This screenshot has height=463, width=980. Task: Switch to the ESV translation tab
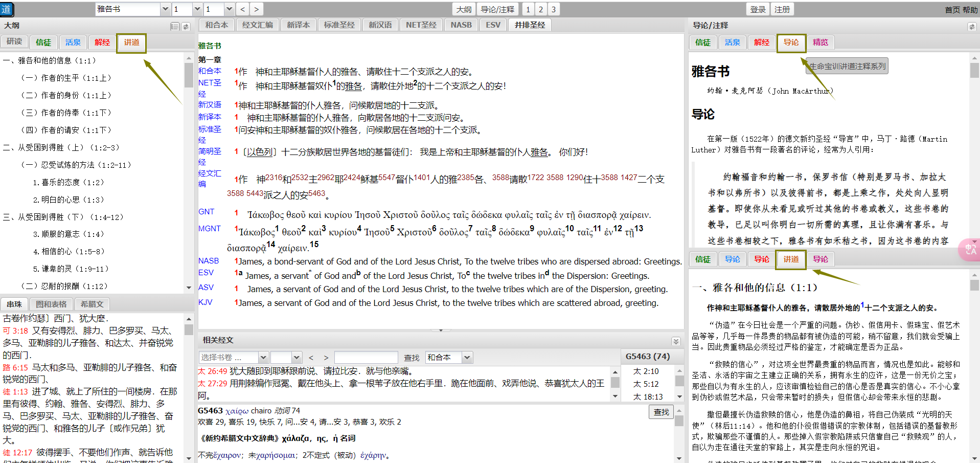[493, 25]
